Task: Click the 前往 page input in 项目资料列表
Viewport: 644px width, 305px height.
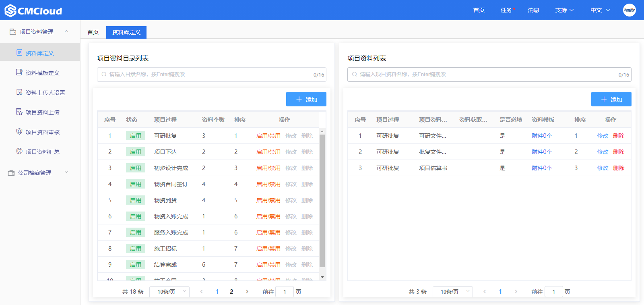Action: tap(553, 292)
